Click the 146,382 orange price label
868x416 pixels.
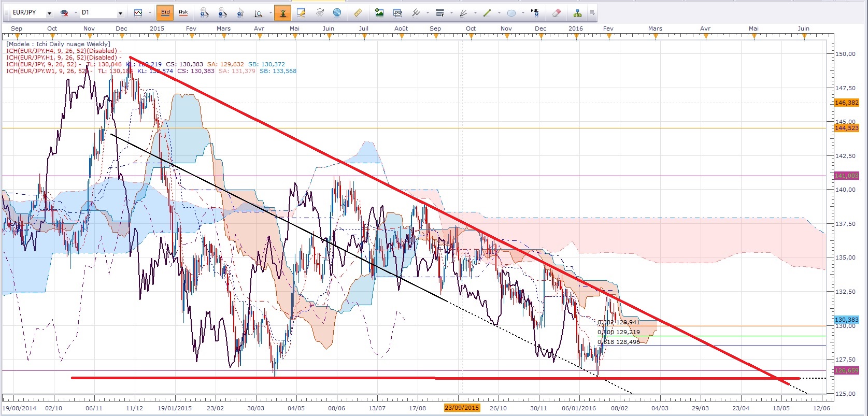[x=847, y=103]
